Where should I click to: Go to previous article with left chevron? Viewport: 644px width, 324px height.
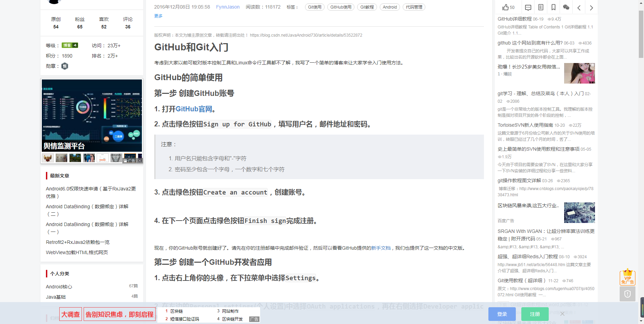(579, 8)
